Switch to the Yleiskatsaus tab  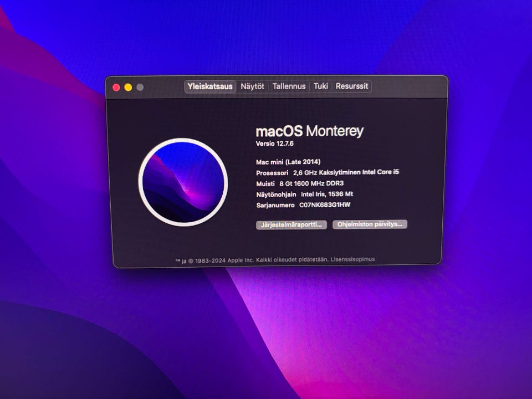210,86
